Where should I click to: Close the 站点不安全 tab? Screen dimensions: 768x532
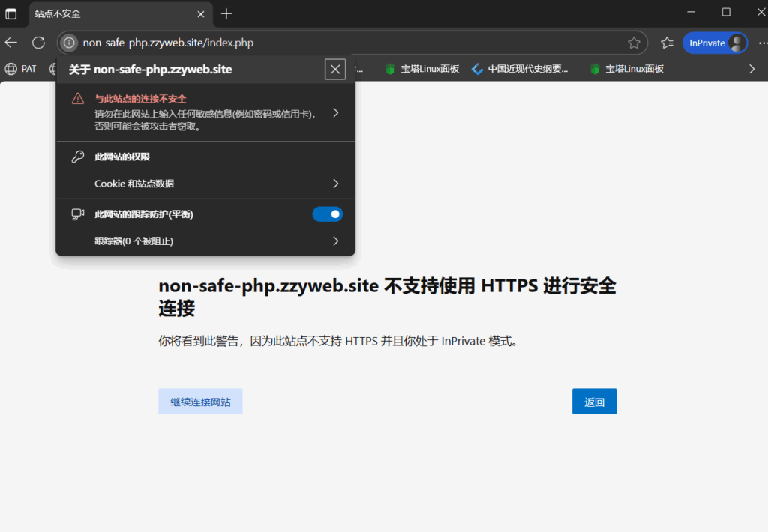201,13
